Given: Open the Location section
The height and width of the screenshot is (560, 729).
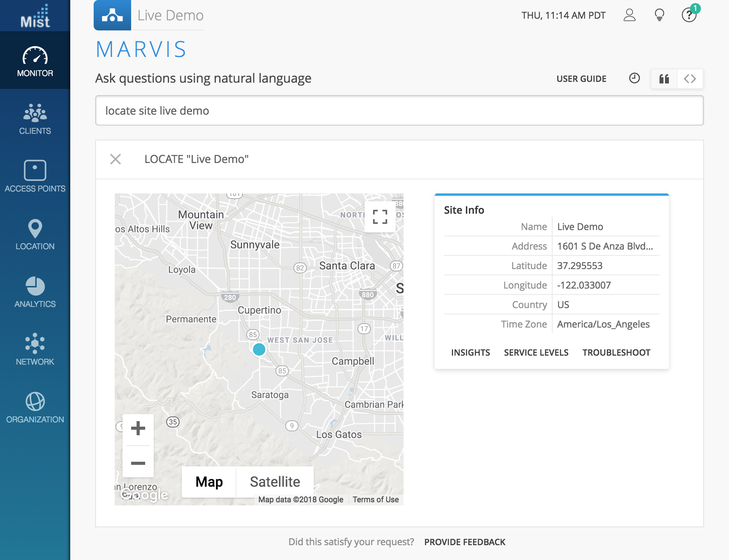Looking at the screenshot, I should click(35, 234).
